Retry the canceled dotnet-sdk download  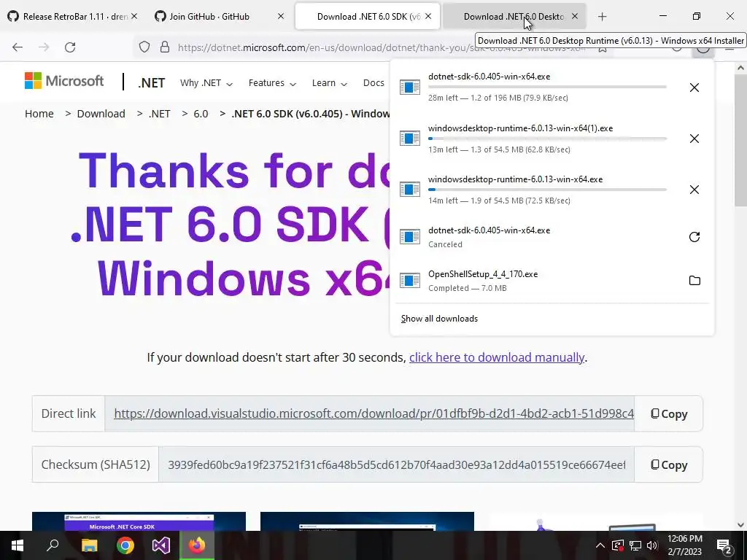coord(694,237)
